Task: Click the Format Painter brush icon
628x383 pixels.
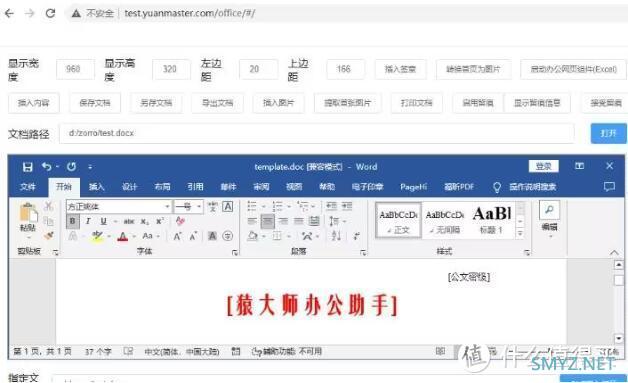Action: click(x=48, y=236)
